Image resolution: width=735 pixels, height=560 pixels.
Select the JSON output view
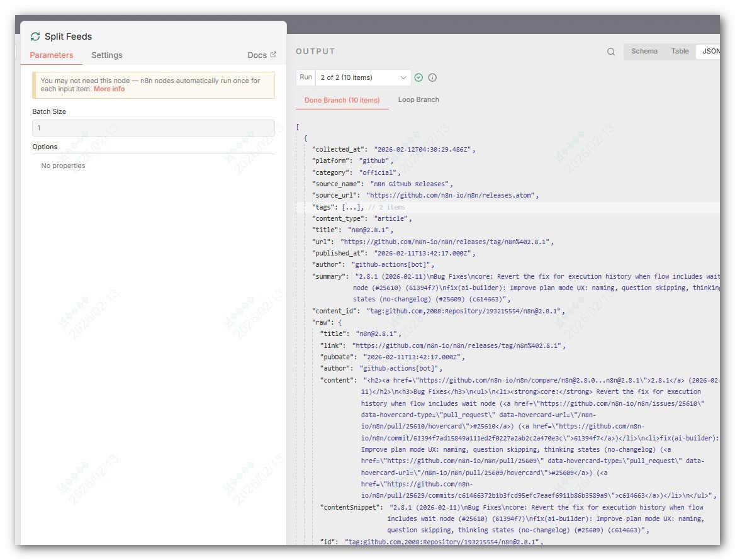pyautogui.click(x=710, y=51)
